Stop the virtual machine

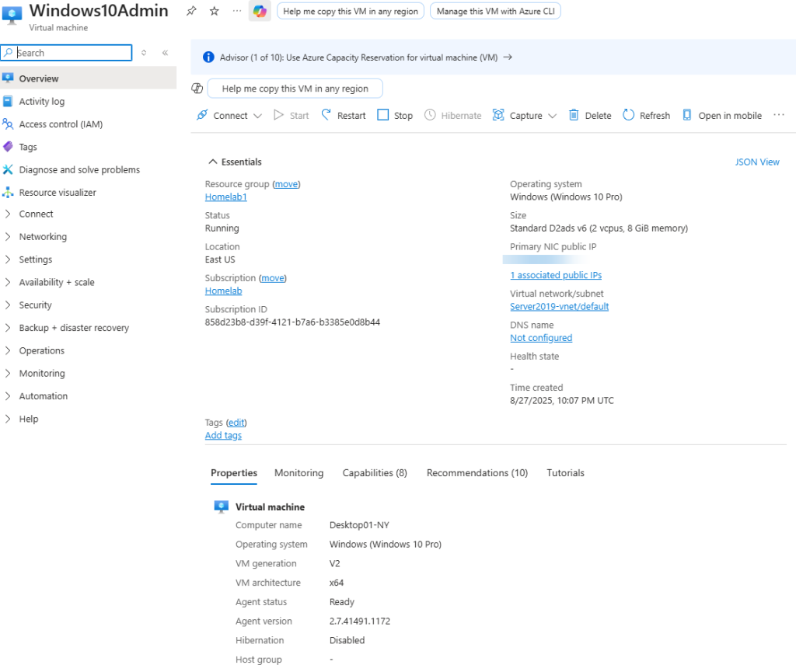pos(395,116)
